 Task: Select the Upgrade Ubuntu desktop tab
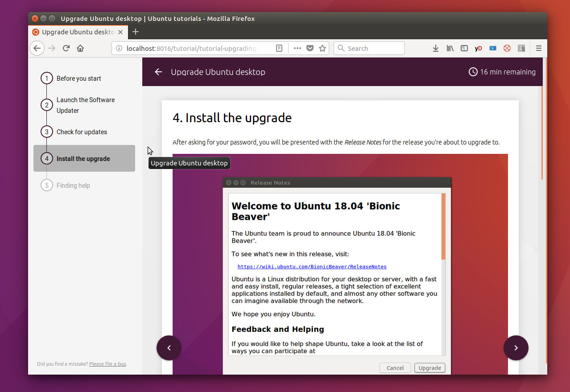coord(78,32)
